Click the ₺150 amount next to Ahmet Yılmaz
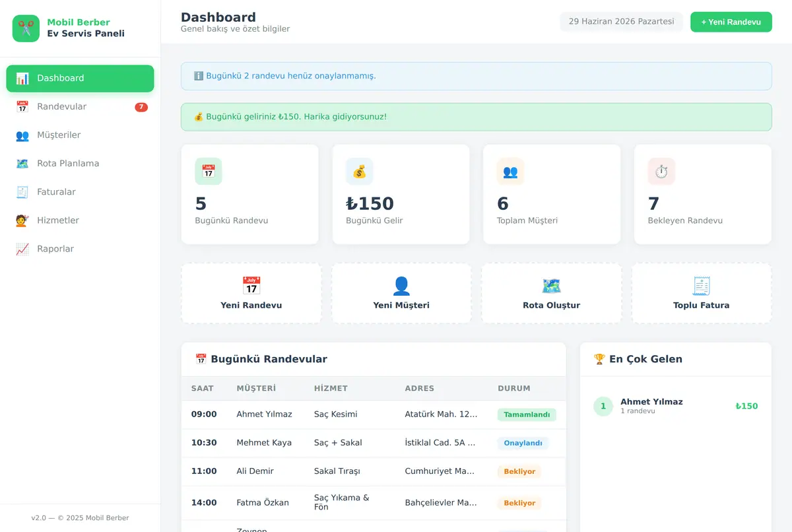 tap(746, 407)
